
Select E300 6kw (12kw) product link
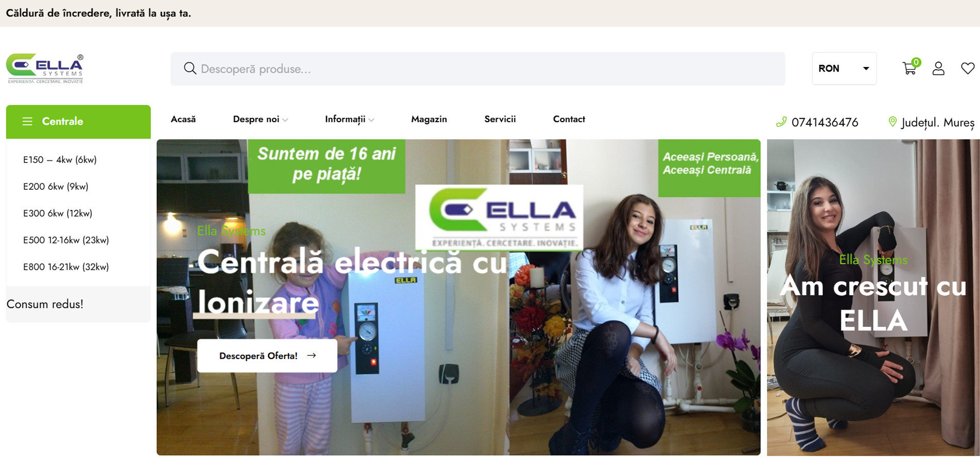58,213
